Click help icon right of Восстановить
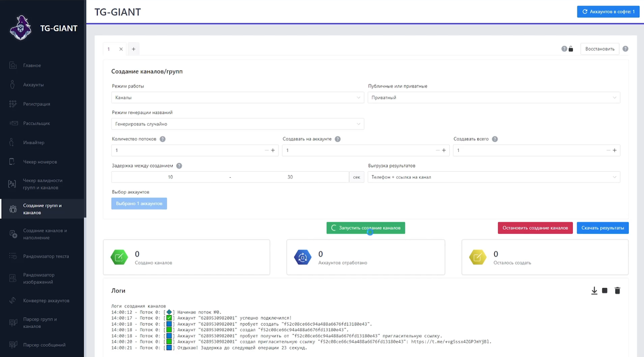Viewport: 644px width, 357px height. (x=625, y=49)
